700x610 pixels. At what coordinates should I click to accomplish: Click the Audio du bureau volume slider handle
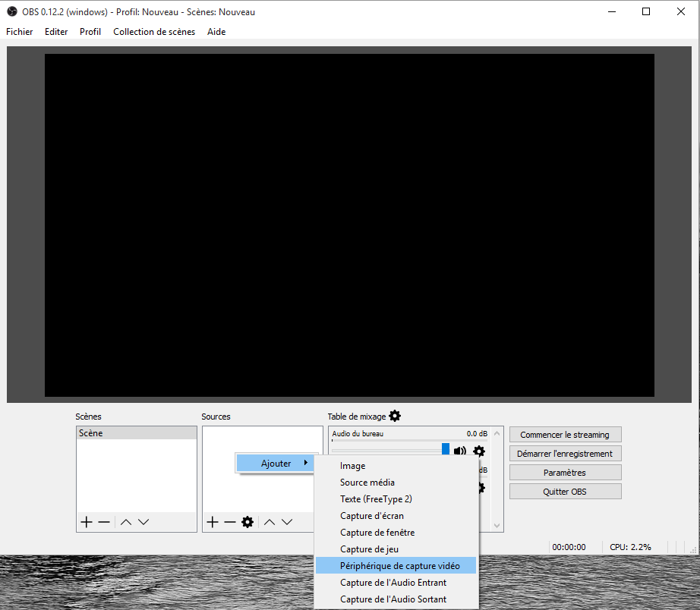click(x=446, y=449)
